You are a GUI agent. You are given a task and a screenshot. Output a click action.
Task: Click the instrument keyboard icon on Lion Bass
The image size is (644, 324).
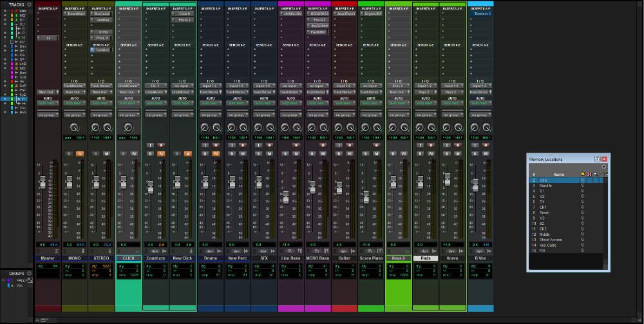tap(300, 251)
